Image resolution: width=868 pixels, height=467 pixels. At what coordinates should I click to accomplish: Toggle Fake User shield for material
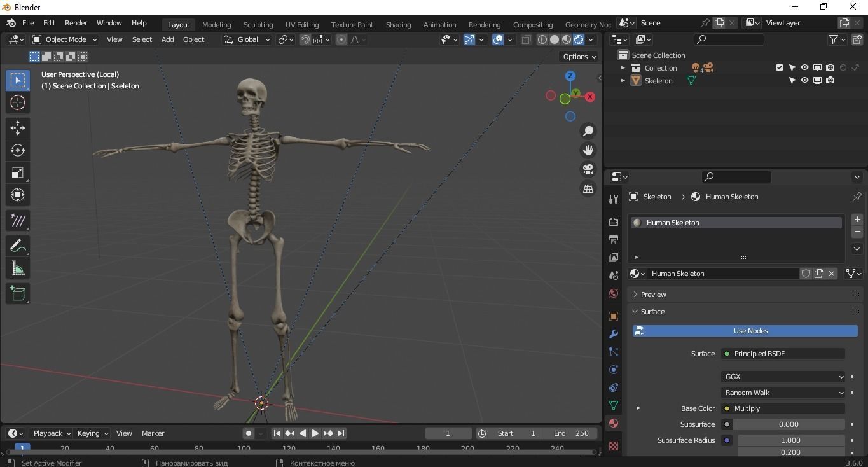coord(806,274)
